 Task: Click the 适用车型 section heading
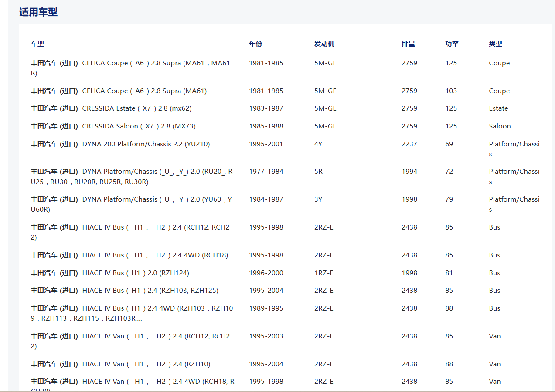(38, 12)
